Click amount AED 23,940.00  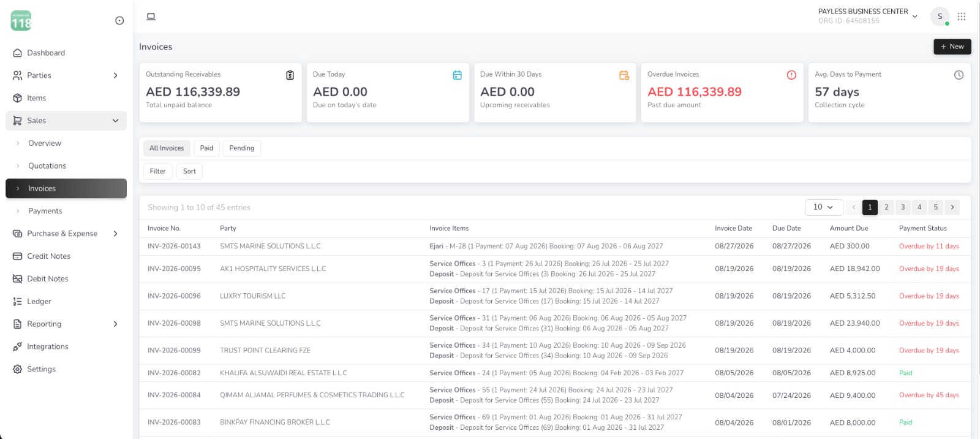click(854, 323)
